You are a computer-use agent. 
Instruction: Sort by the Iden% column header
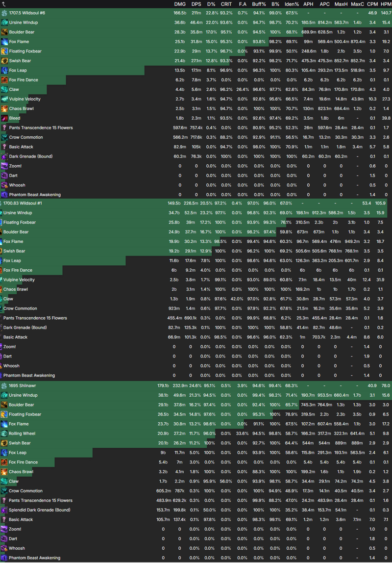tap(292, 4)
